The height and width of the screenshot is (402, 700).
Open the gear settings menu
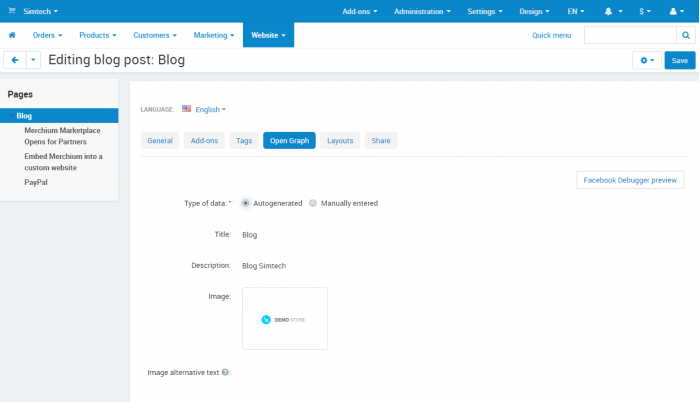pyautogui.click(x=647, y=60)
